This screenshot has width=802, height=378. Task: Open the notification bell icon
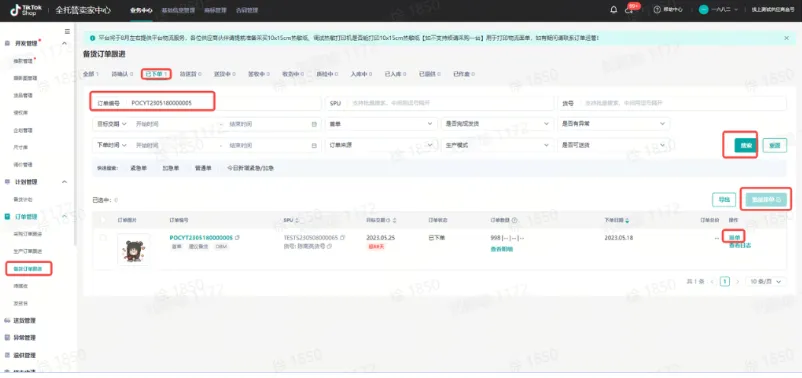click(x=613, y=10)
